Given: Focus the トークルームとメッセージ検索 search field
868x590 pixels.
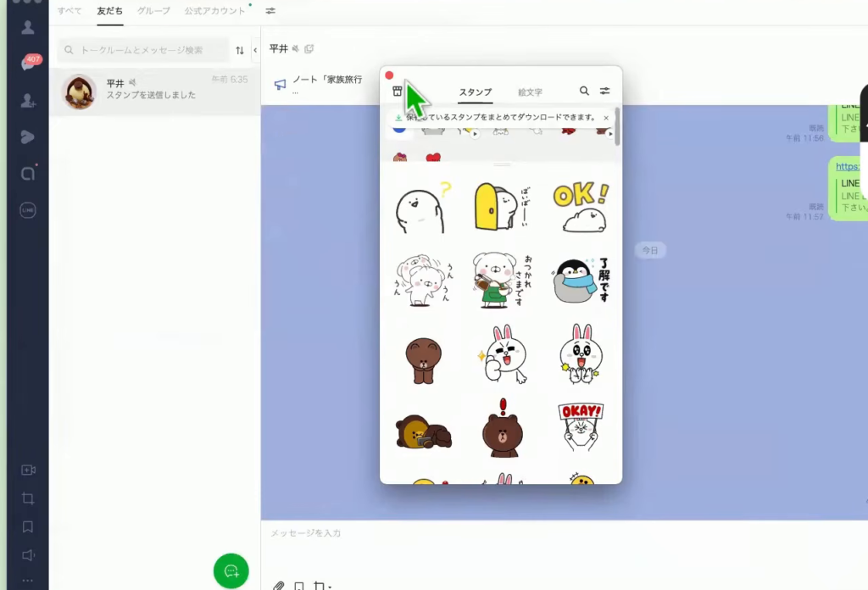Looking at the screenshot, I should click(x=143, y=50).
